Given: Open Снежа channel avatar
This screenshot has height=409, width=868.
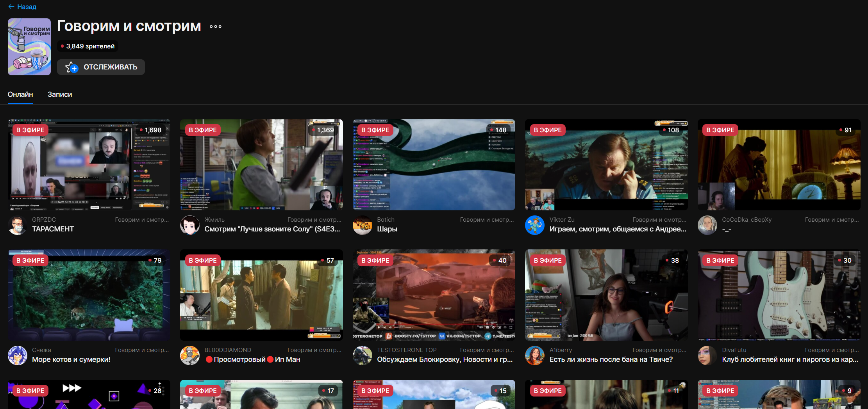Looking at the screenshot, I should (x=18, y=356).
